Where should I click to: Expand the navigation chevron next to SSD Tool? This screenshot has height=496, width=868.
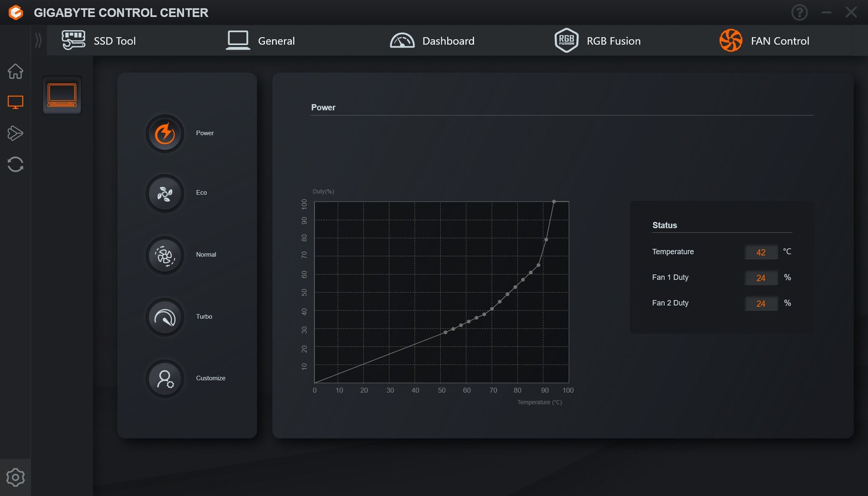tap(38, 40)
